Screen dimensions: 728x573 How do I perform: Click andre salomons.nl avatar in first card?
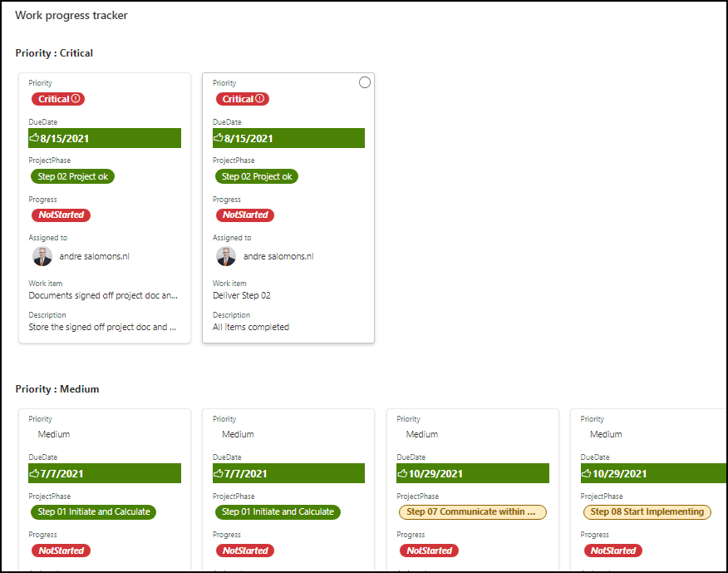click(x=42, y=256)
